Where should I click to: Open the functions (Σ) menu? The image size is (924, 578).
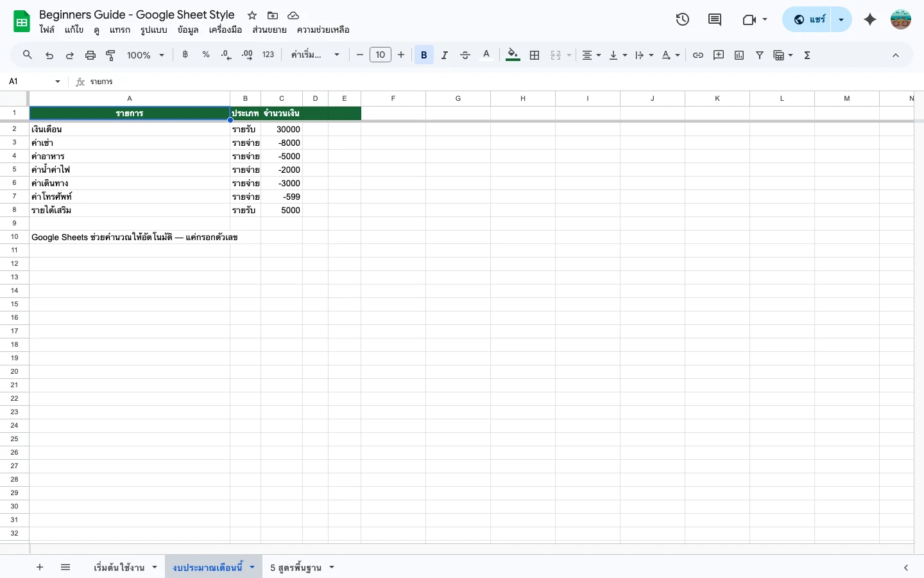point(807,55)
